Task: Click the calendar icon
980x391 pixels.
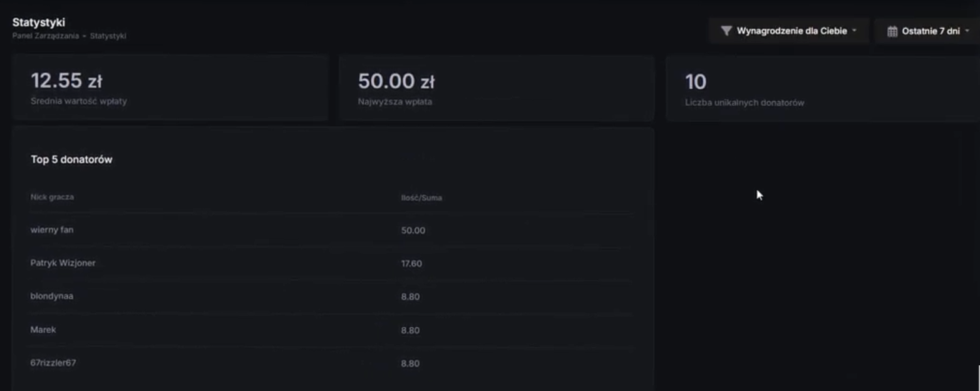Action: (x=892, y=31)
